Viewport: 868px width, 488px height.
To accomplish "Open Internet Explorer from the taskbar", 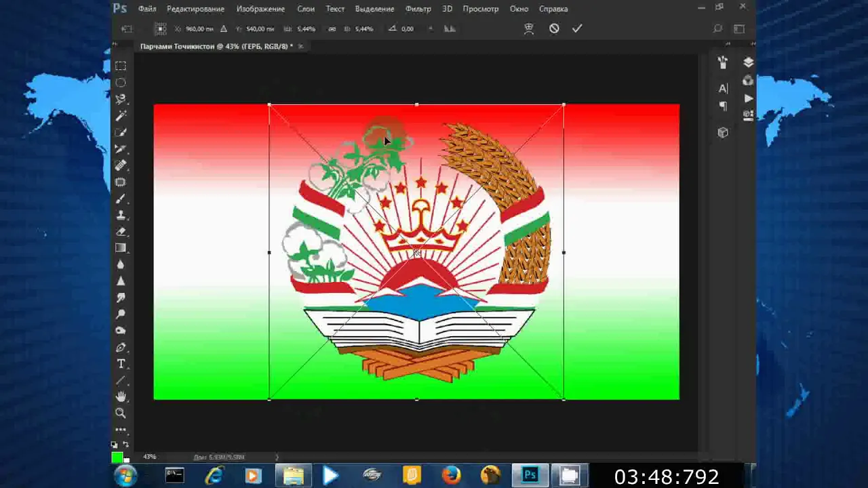I will click(214, 476).
